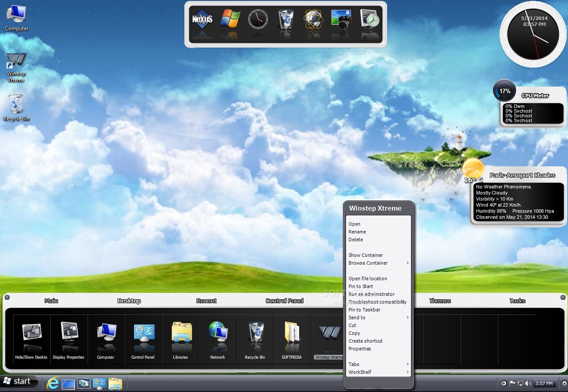Click the switch windows icon on the taskbar
568x392 pixels.
(x=84, y=383)
